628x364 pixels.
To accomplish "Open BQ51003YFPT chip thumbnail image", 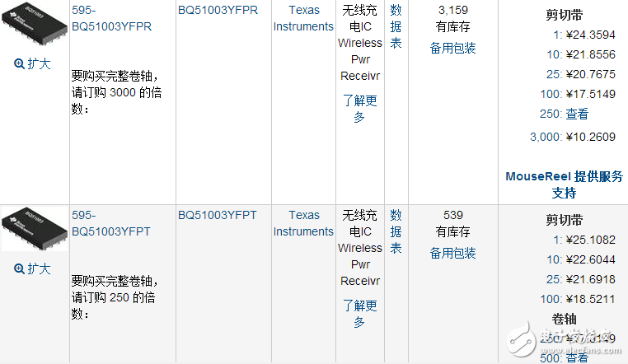I will tap(32, 228).
